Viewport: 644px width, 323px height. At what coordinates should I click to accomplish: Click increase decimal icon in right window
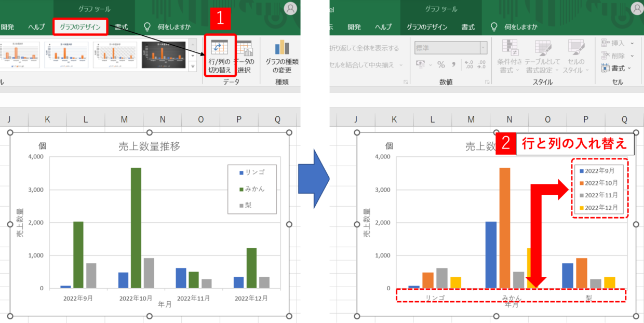469,64
